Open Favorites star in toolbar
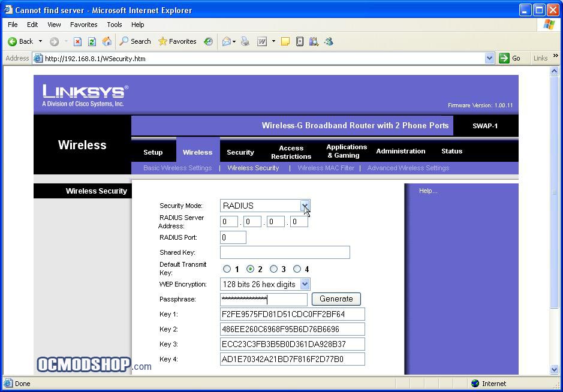The width and height of the screenshot is (563, 392). (x=177, y=41)
